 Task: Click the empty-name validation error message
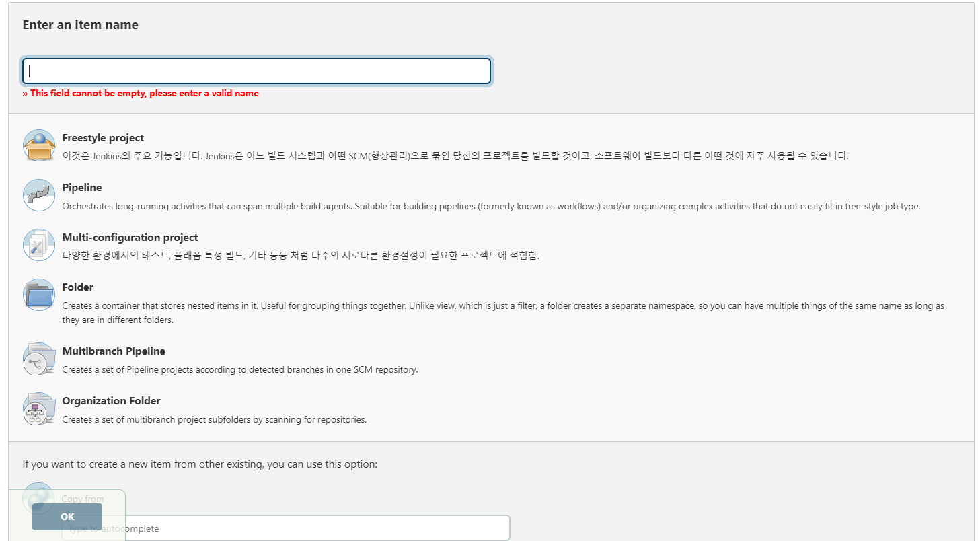[x=141, y=94]
